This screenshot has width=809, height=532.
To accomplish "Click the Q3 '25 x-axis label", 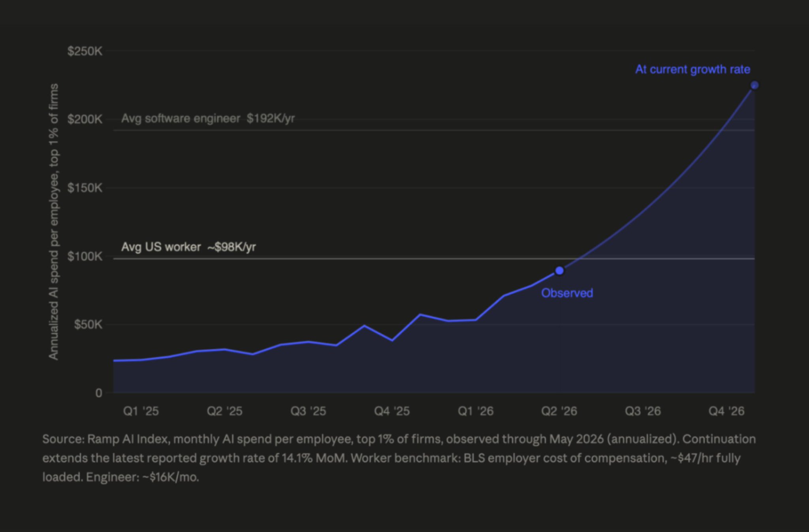I will coord(308,411).
